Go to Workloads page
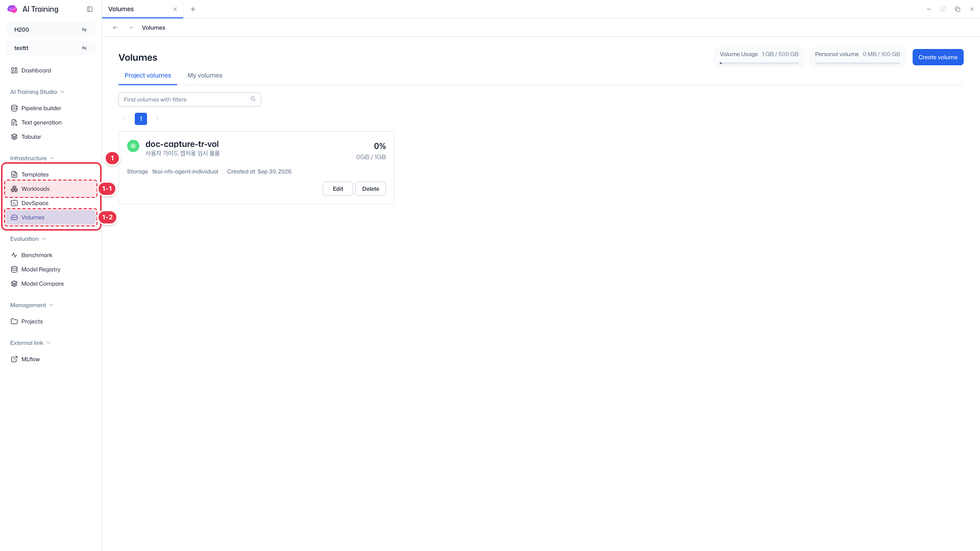 tap(51, 189)
